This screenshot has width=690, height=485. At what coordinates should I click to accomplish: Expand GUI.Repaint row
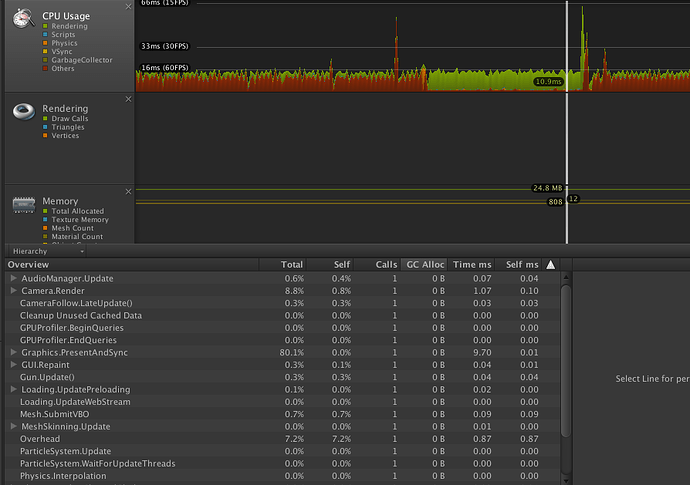tap(14, 364)
